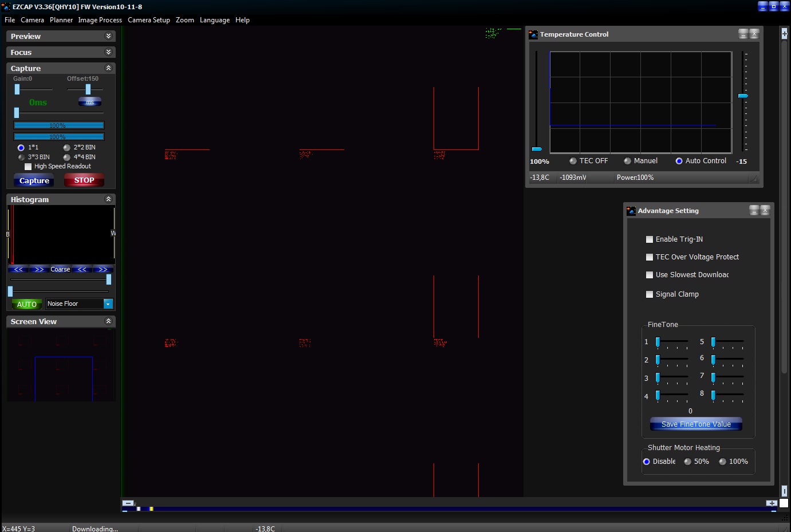Screen dimensions: 791x532
Task: Check TEC Over Voltage Protect
Action: (650, 257)
